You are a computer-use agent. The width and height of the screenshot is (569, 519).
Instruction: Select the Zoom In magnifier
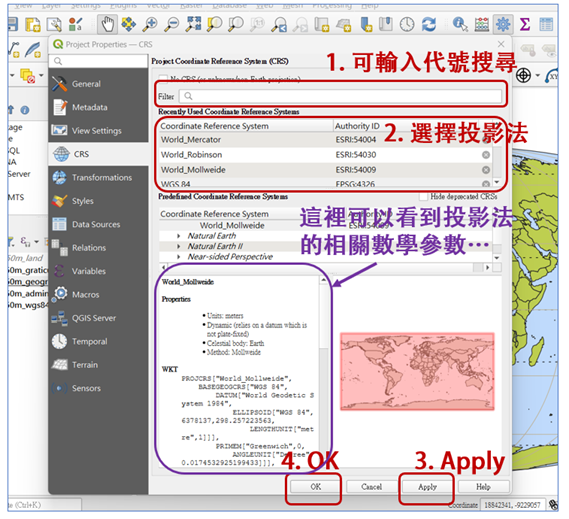click(x=150, y=24)
